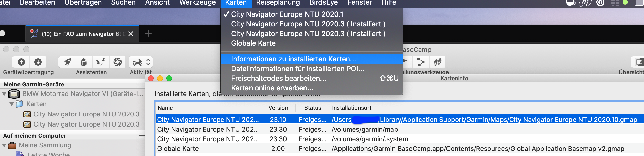The image size is (644, 156).
Task: Choose Globale Karte in Karten menu
Action: point(312,43)
